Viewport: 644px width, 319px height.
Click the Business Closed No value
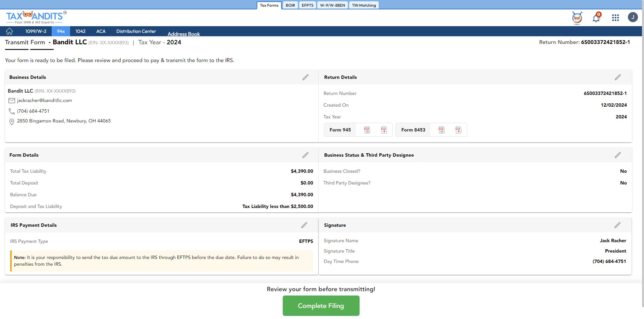tap(623, 171)
